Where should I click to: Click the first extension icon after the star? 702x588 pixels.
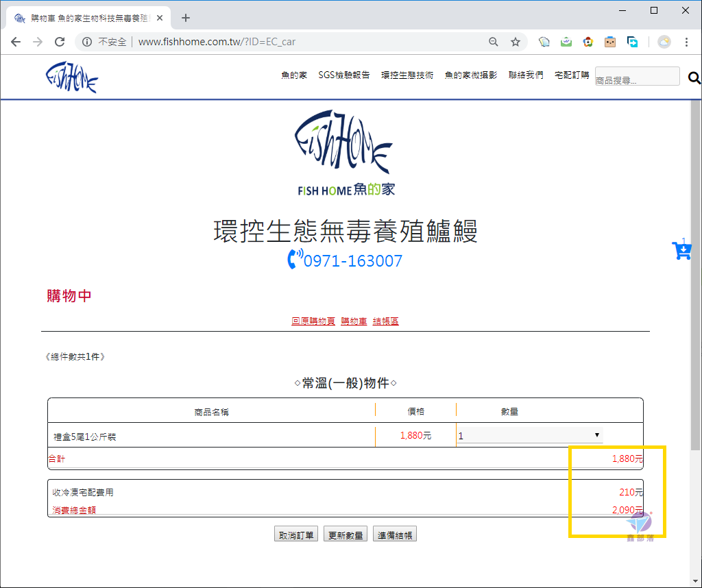(544, 42)
